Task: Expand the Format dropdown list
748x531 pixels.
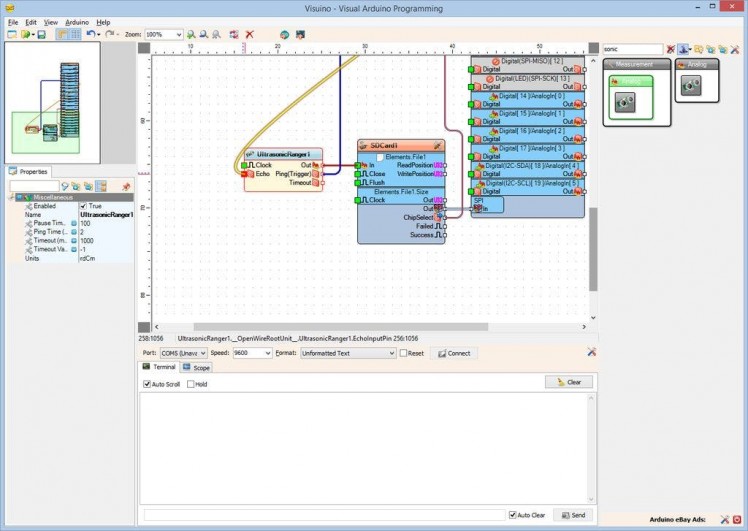Action: (x=391, y=353)
